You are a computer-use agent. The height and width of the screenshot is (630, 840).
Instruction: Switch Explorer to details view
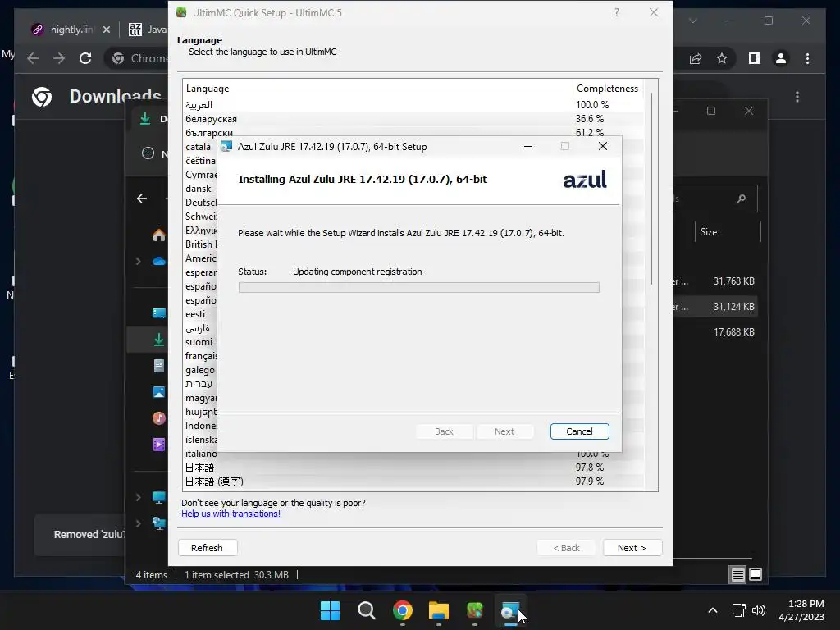tap(737, 575)
